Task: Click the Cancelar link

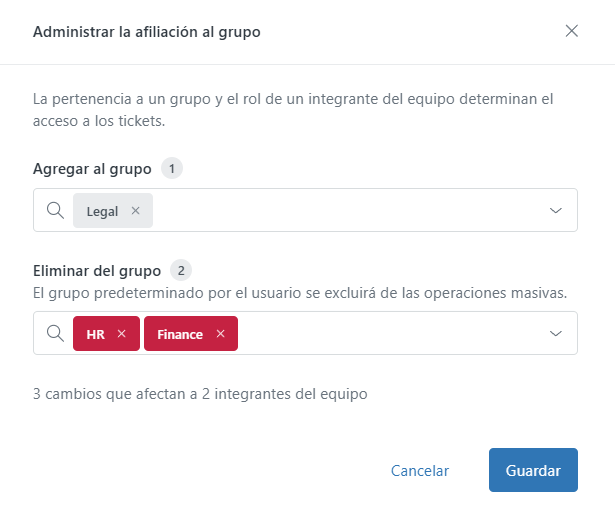Action: pos(420,470)
